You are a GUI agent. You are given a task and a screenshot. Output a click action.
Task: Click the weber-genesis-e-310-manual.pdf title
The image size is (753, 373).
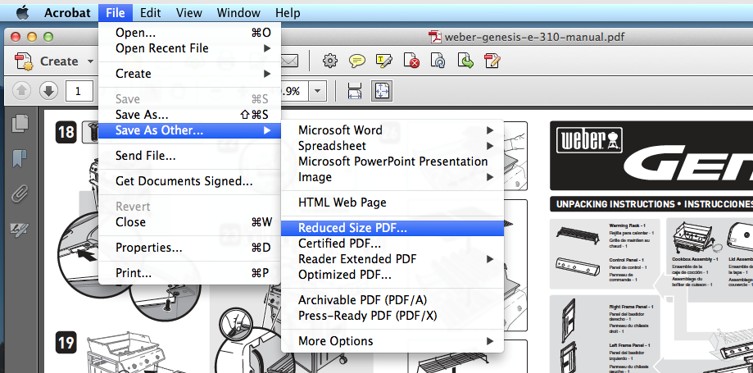click(x=534, y=37)
